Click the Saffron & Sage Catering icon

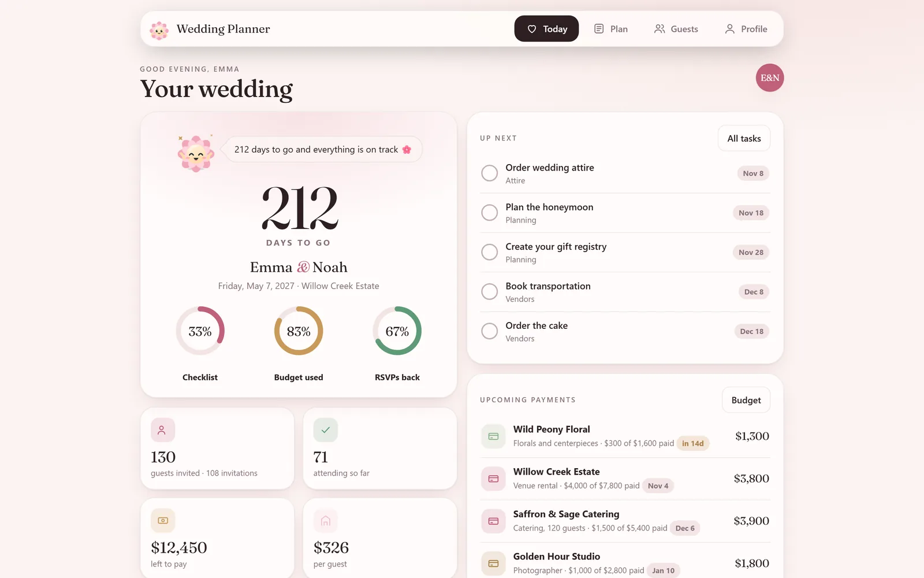(x=493, y=521)
